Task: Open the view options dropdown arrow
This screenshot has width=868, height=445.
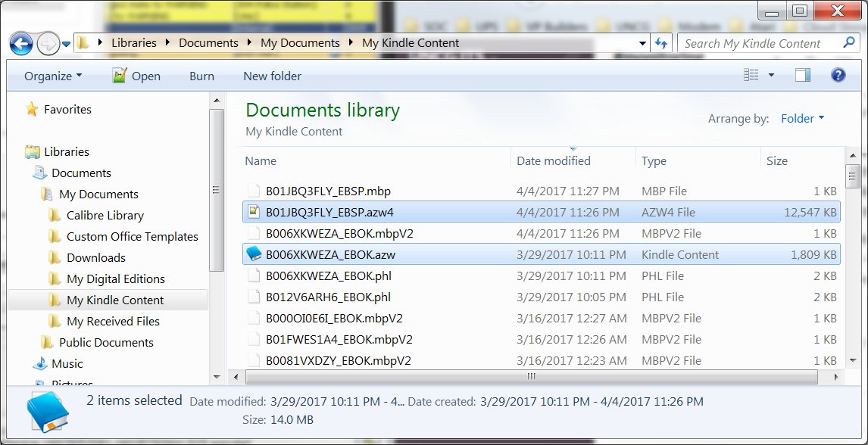Action: click(x=771, y=75)
